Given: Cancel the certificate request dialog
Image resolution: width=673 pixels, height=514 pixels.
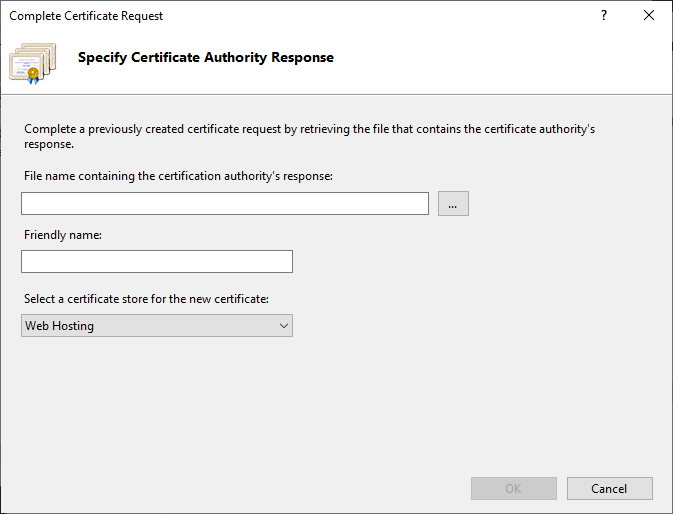Looking at the screenshot, I should 609,489.
